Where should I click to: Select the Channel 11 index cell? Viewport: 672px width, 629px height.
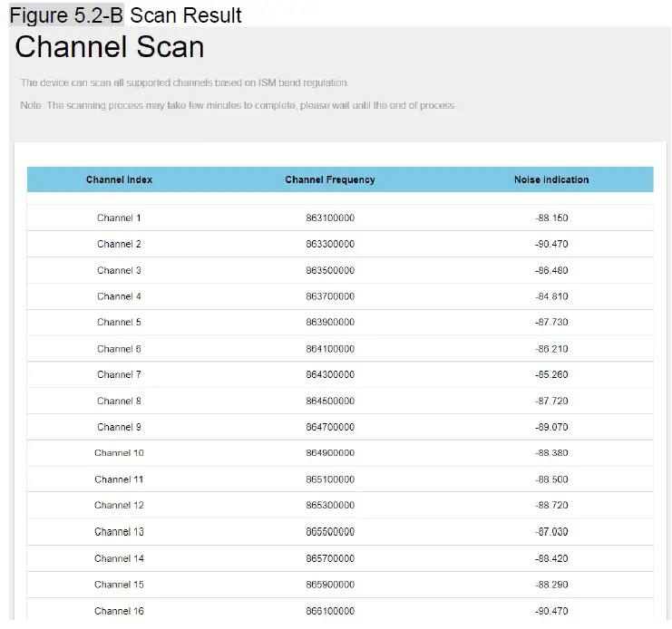coord(119,479)
